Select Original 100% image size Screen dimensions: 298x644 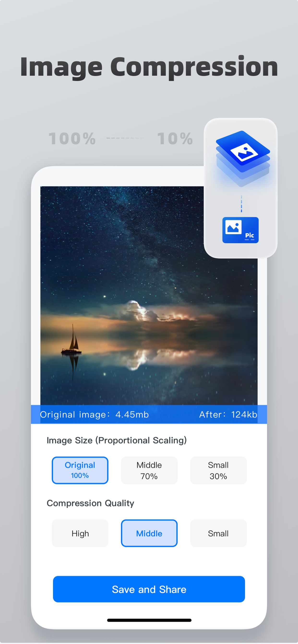[x=80, y=470]
